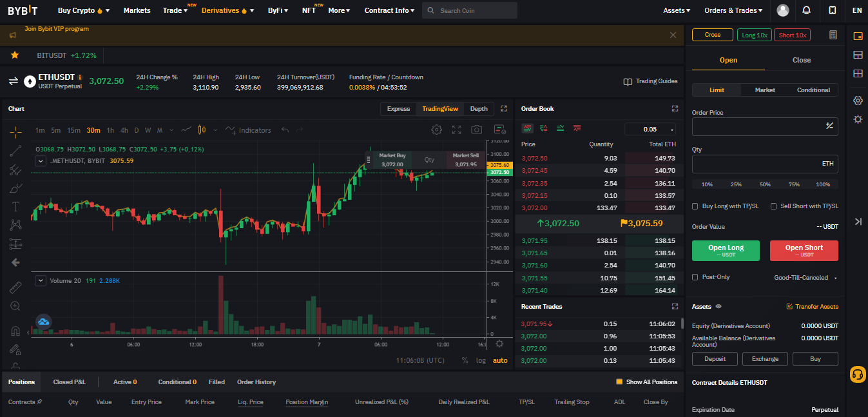Open the Orders & Trades dropdown
868x417 pixels.
coord(733,10)
